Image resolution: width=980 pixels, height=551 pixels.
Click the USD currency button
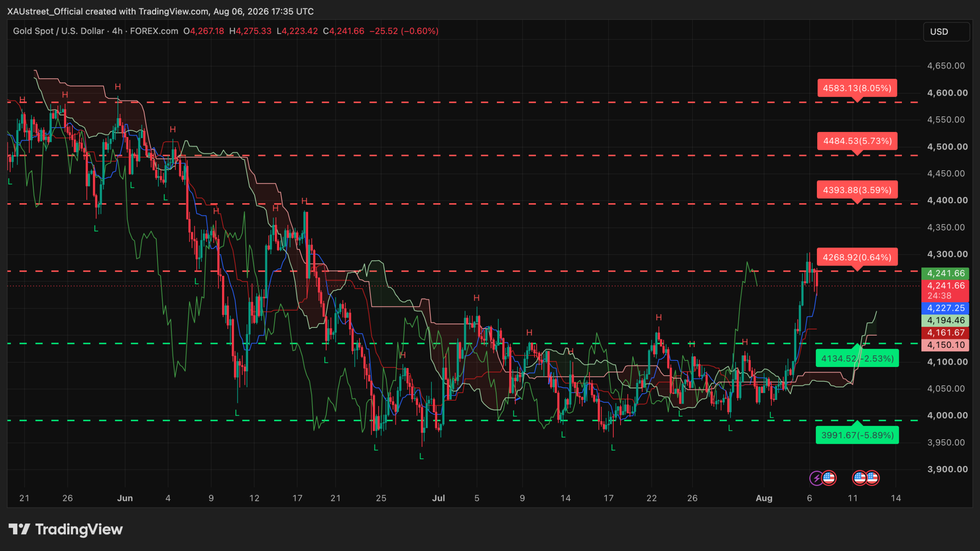(x=946, y=31)
